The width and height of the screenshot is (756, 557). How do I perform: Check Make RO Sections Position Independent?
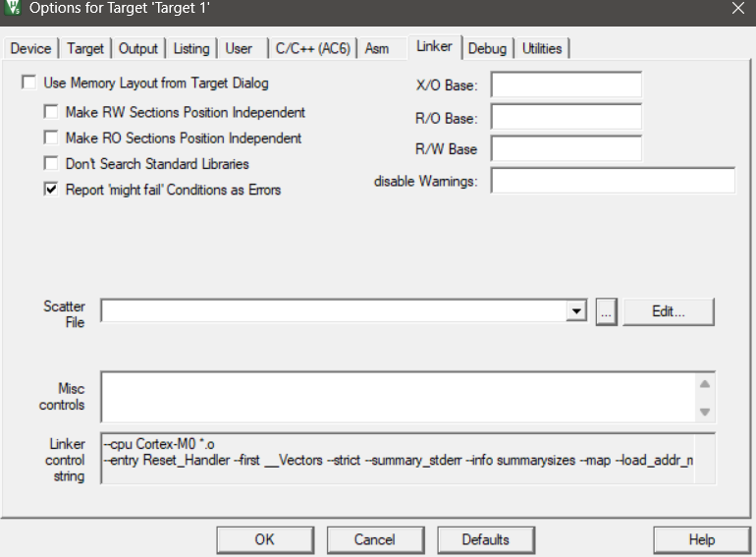point(51,139)
